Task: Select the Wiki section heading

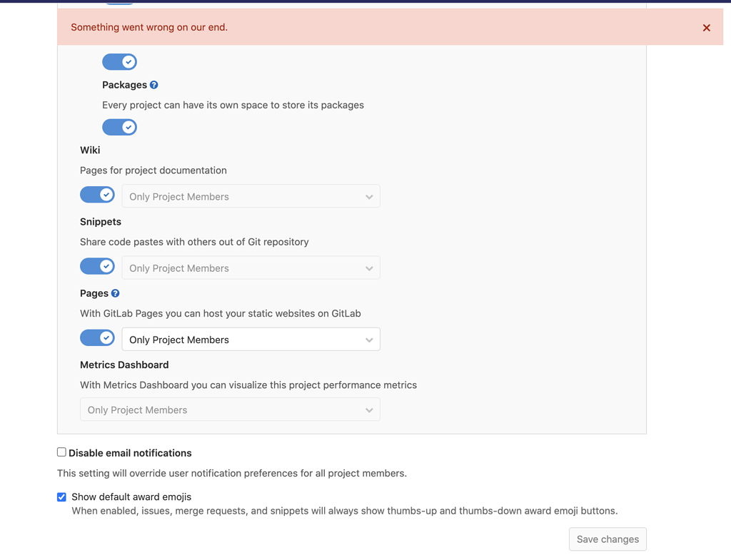Action: coord(90,150)
